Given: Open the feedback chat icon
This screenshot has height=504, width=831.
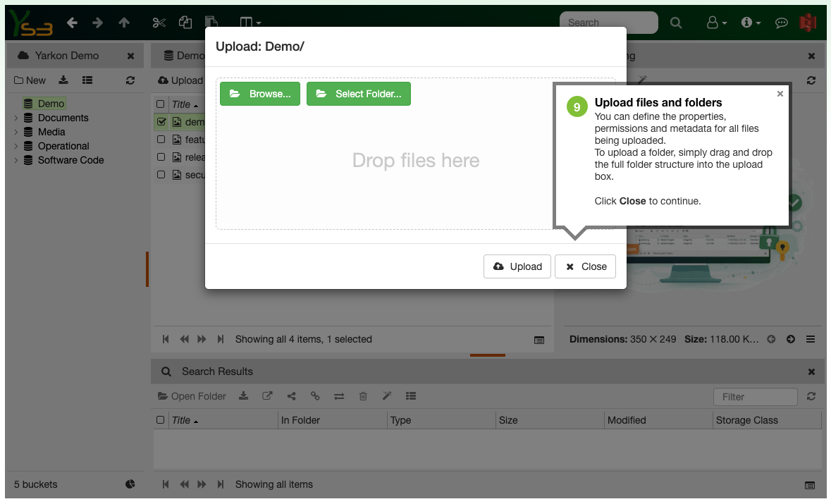Looking at the screenshot, I should [x=781, y=22].
